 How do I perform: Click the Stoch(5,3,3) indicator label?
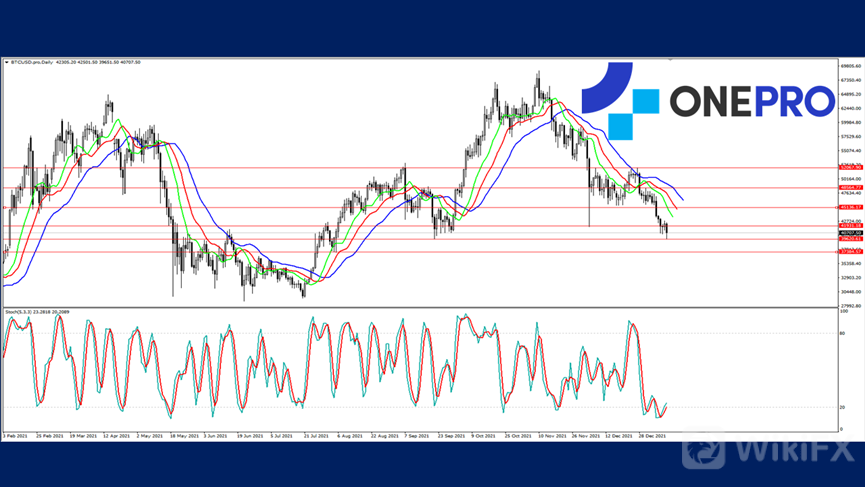19,312
